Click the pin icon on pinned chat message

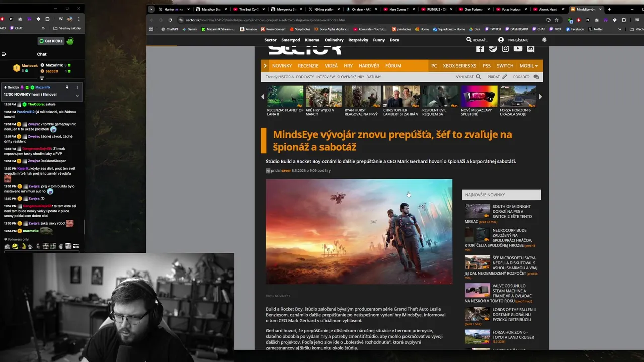(x=67, y=87)
